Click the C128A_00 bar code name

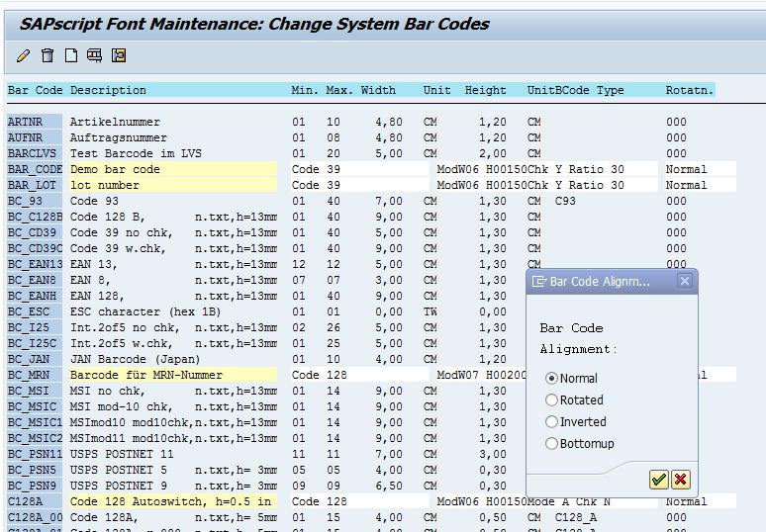pos(35,517)
